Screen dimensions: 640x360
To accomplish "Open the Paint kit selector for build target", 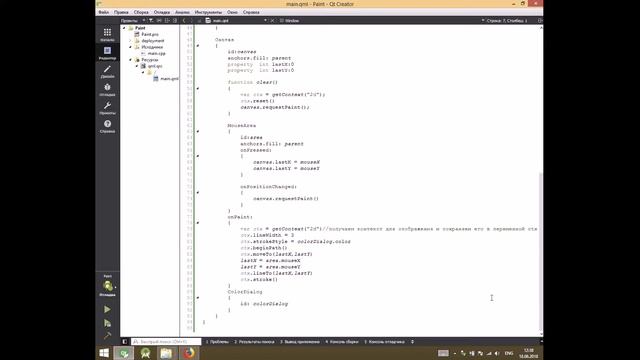I will 108,286.
